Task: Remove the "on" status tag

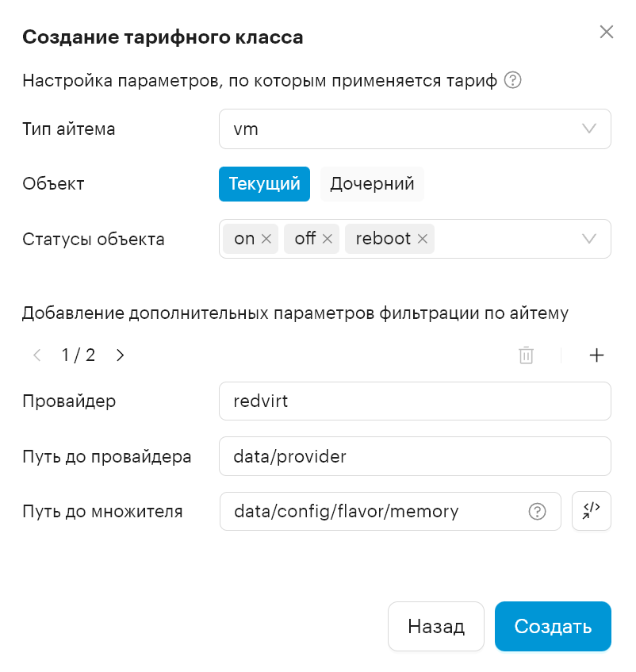Action: pyautogui.click(x=266, y=239)
